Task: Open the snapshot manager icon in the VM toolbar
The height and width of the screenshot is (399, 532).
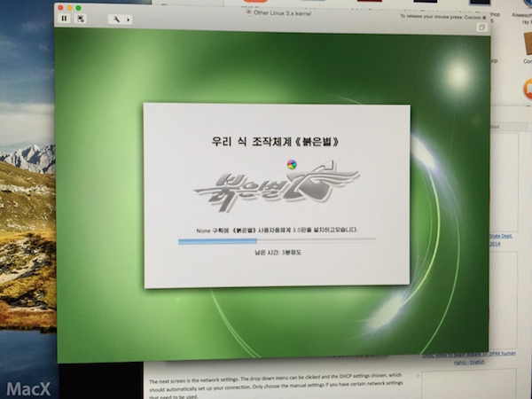Action: [x=81, y=19]
